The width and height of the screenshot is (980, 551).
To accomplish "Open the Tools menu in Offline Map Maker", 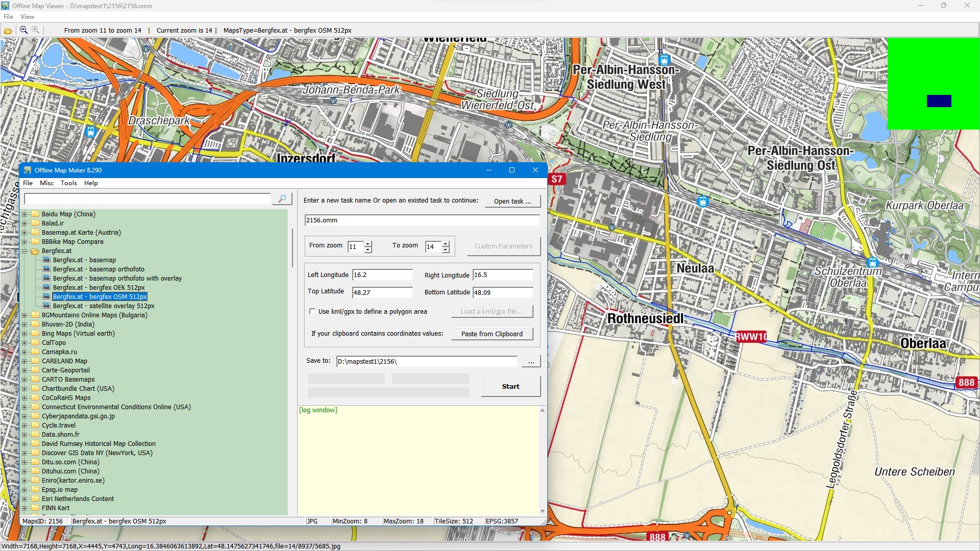I will click(68, 183).
